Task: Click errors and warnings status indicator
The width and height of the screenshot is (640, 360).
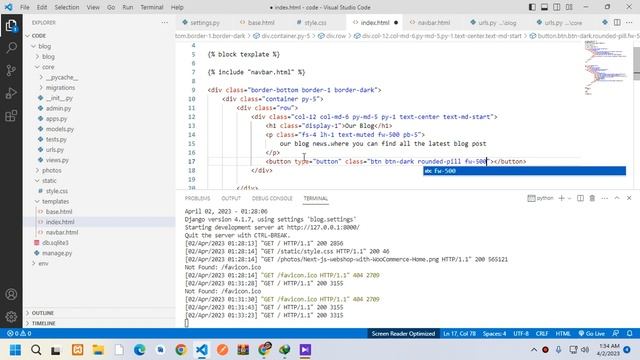Action: 19,333
